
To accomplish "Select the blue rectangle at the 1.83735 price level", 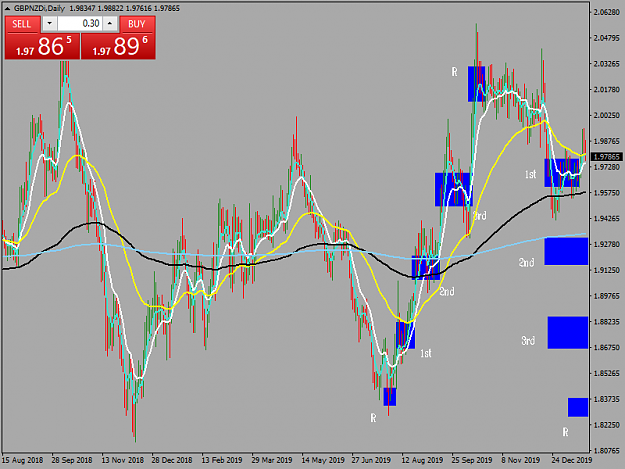I will (x=578, y=407).
